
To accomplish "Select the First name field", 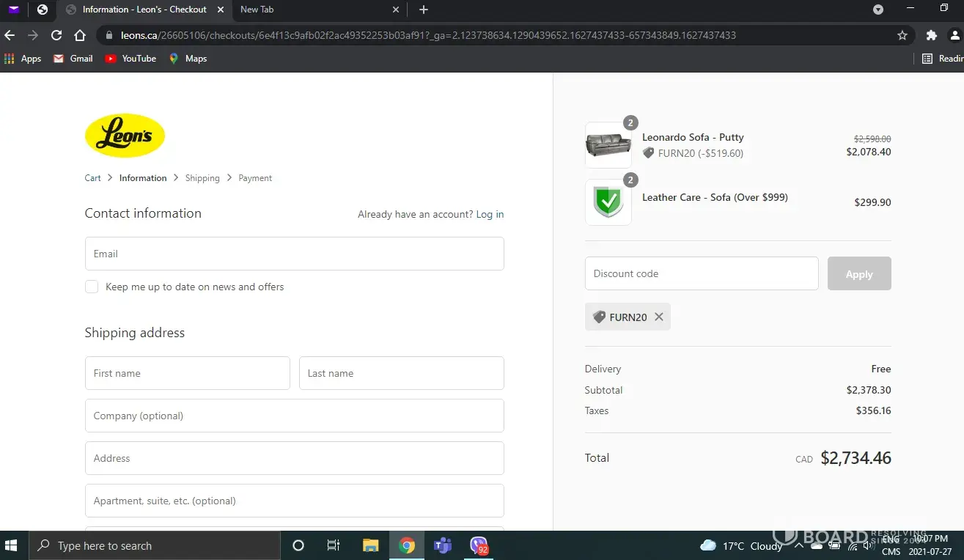I will (187, 373).
